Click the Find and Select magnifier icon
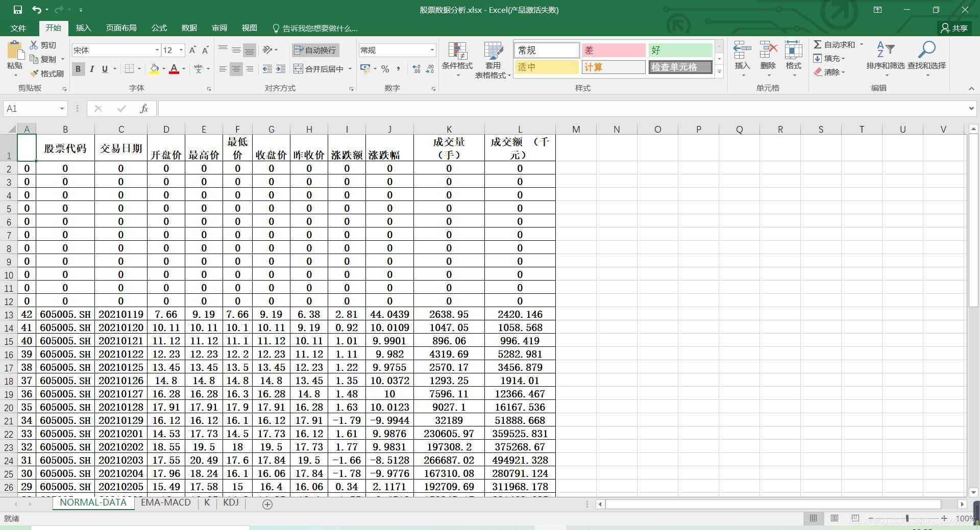This screenshot has width=980, height=530. pyautogui.click(x=926, y=51)
